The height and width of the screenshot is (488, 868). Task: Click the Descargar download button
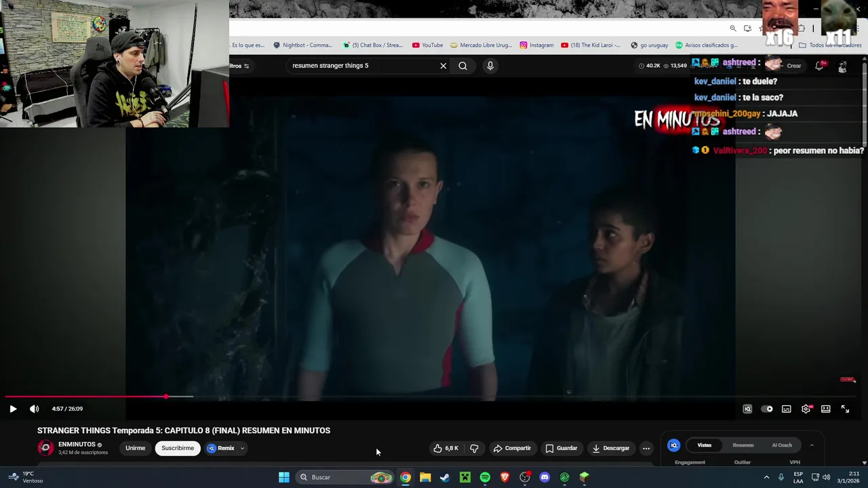click(x=610, y=448)
